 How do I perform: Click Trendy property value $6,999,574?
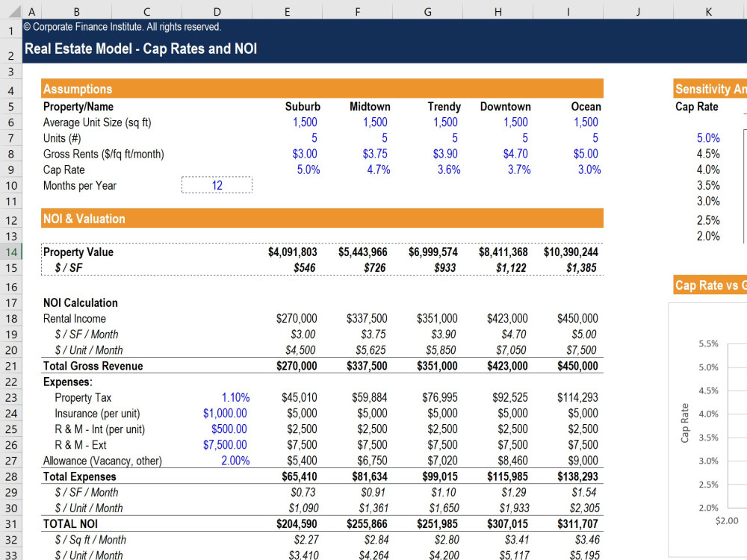tap(433, 252)
